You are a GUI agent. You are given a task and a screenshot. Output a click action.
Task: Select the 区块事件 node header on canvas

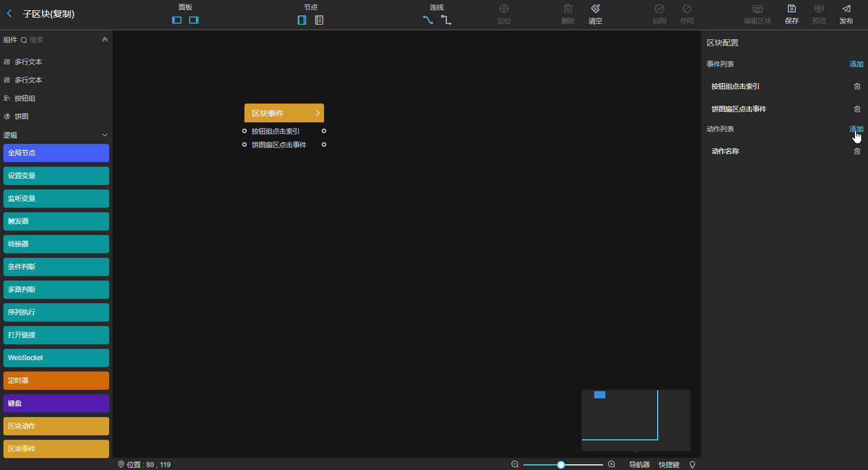(284, 113)
